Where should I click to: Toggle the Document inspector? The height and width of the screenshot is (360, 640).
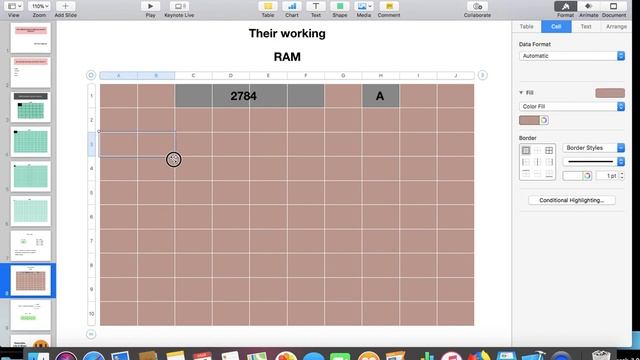(613, 6)
